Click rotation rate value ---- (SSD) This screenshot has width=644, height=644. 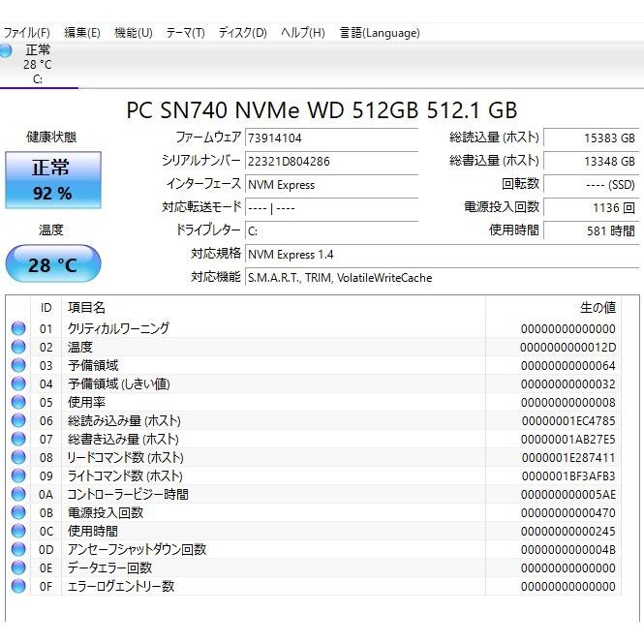[592, 184]
